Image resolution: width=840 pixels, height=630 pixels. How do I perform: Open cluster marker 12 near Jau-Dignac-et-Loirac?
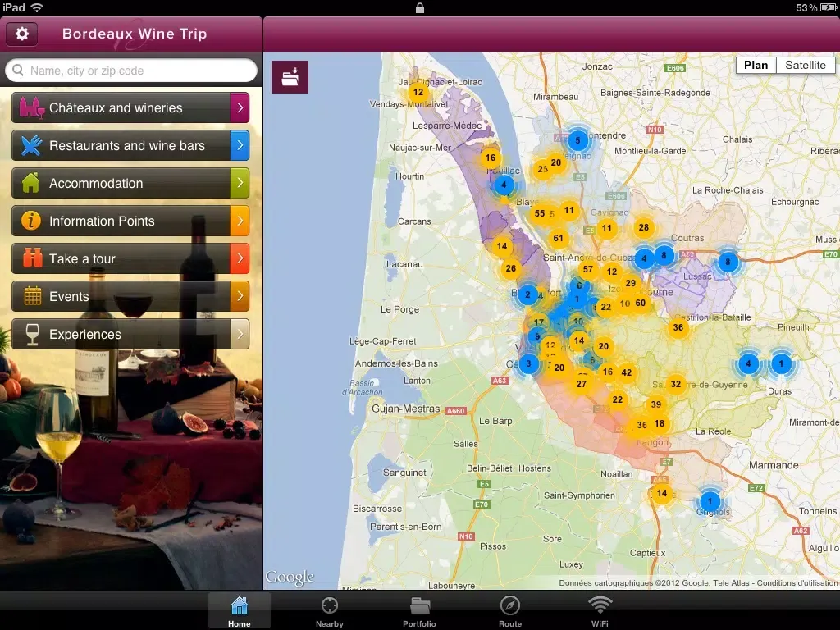pyautogui.click(x=418, y=92)
